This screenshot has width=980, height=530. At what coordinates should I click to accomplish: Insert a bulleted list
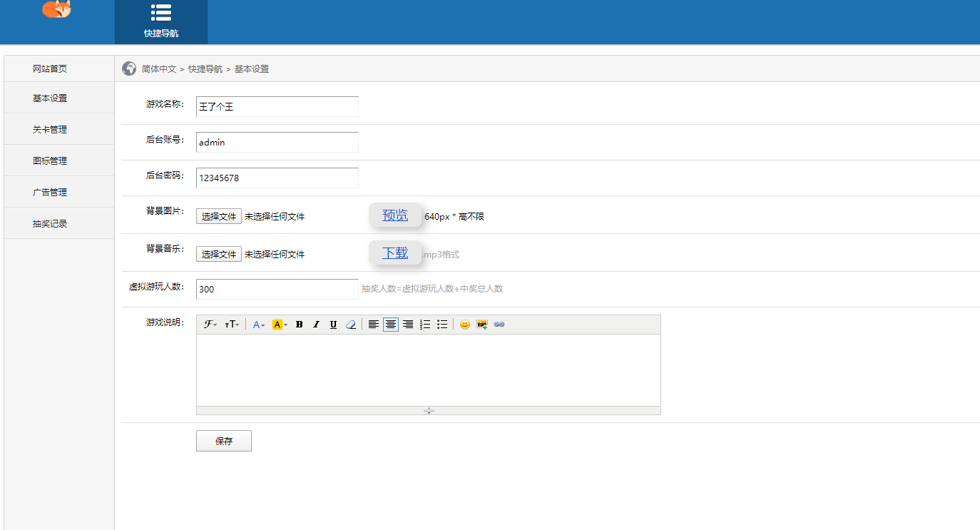pos(442,325)
